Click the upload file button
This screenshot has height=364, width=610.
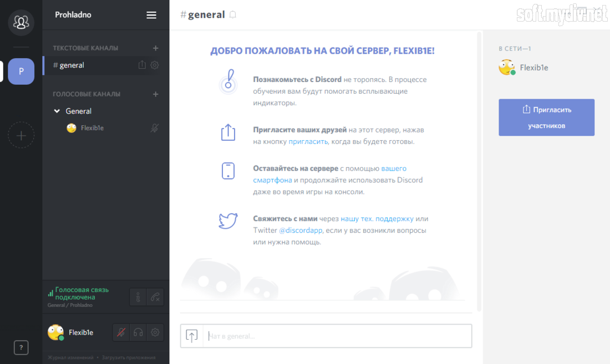tap(191, 336)
